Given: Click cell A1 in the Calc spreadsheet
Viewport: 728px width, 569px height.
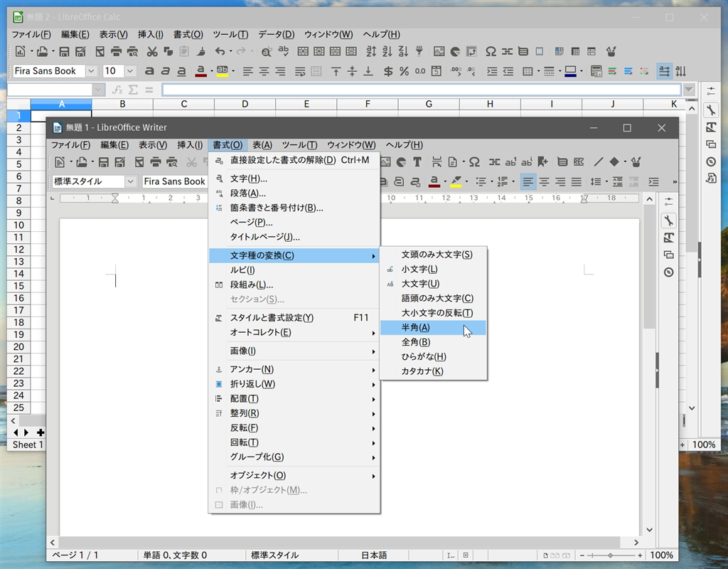Looking at the screenshot, I should (x=61, y=115).
